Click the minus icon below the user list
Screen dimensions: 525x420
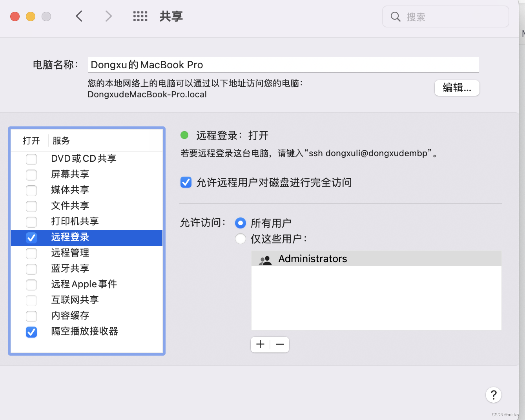click(280, 344)
